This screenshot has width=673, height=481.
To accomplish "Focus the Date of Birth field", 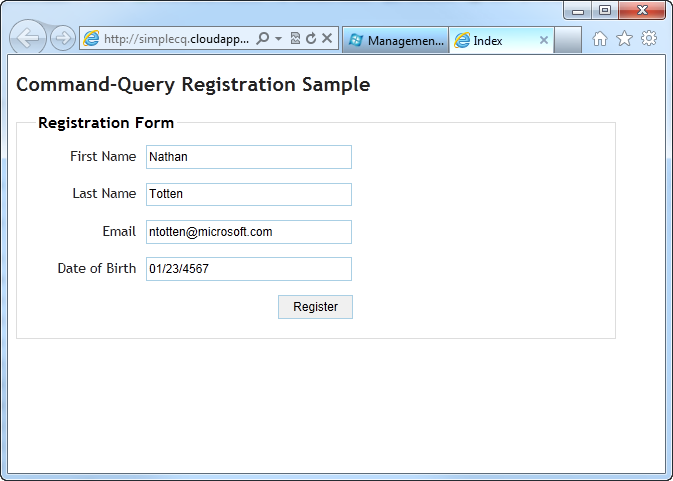I will pos(249,269).
